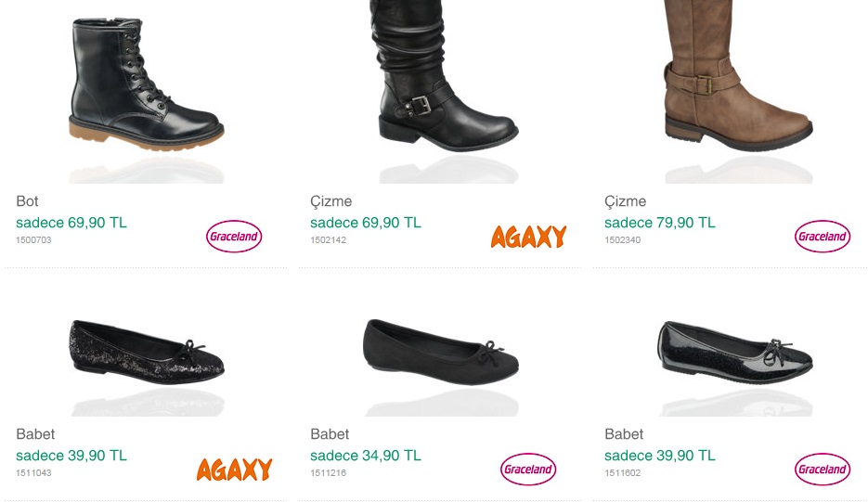Open the Çizme title above 69,90 TL
The width and height of the screenshot is (868, 502).
coord(331,201)
